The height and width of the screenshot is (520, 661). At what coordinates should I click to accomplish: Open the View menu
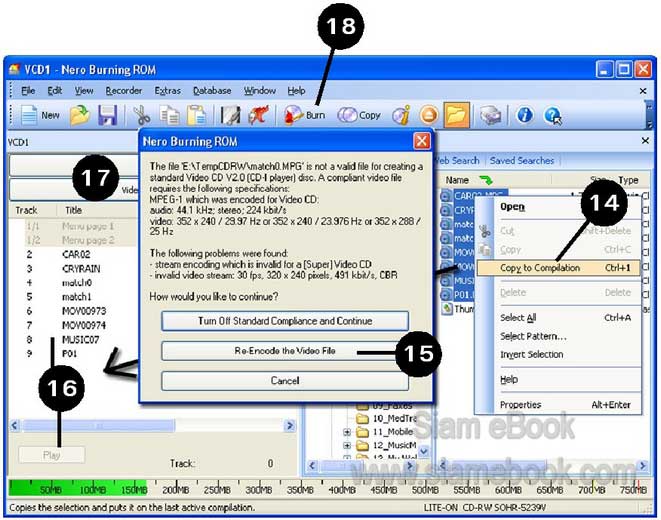click(x=84, y=91)
